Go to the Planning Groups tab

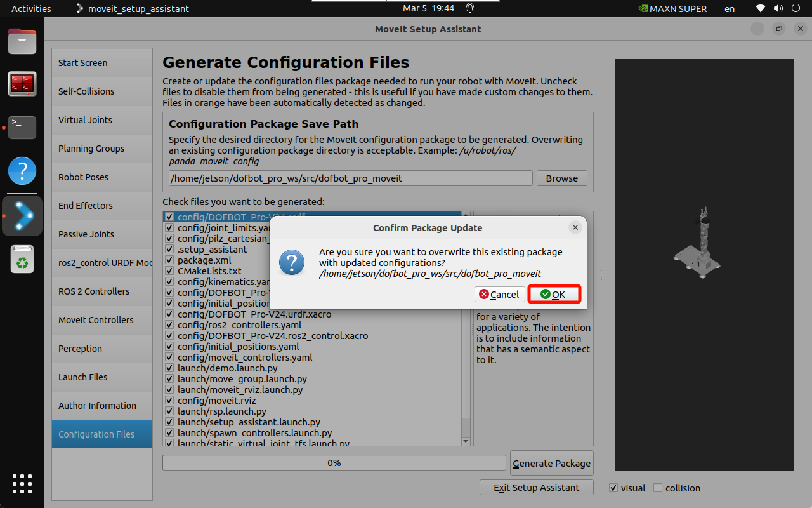(x=102, y=149)
